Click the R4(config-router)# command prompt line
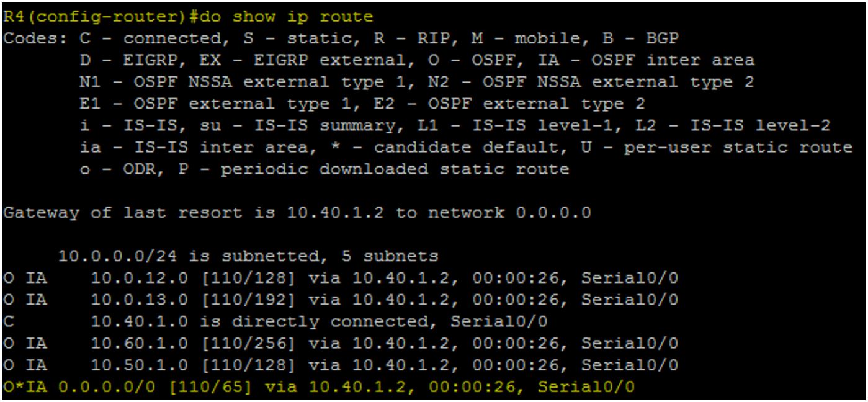This screenshot has width=868, height=402. pyautogui.click(x=189, y=16)
